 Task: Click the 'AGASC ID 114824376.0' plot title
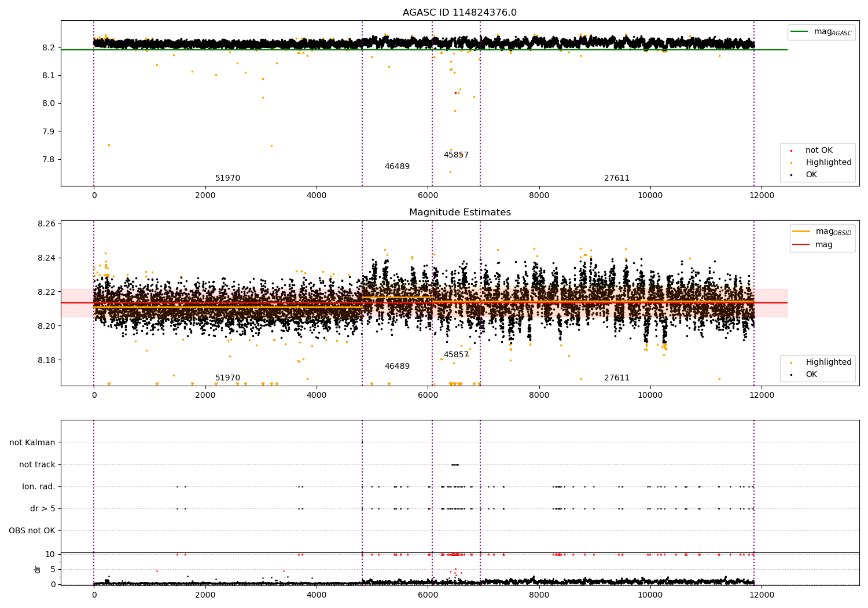pos(459,13)
